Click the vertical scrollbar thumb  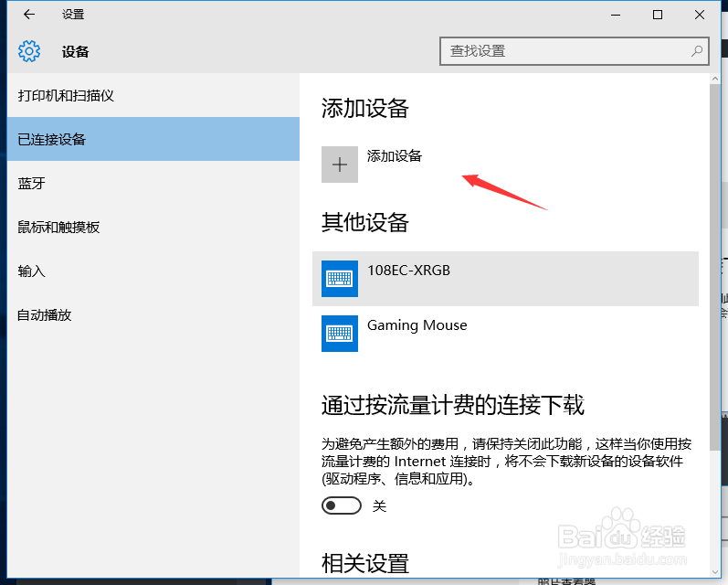click(x=714, y=267)
